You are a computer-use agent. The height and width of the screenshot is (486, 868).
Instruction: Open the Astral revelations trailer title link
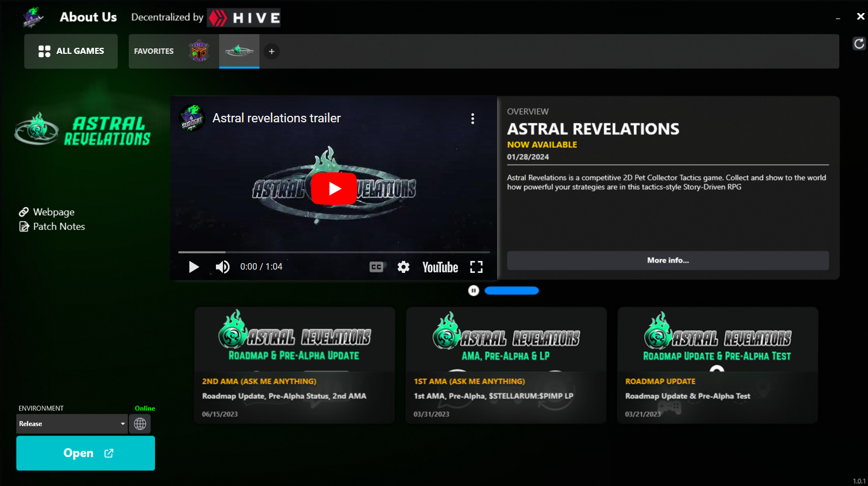coord(276,118)
